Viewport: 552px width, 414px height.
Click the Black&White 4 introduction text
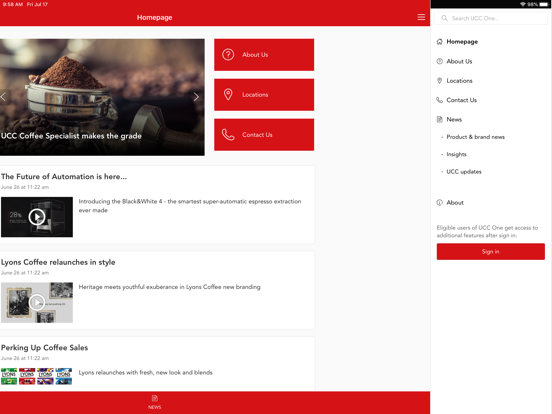(190, 206)
